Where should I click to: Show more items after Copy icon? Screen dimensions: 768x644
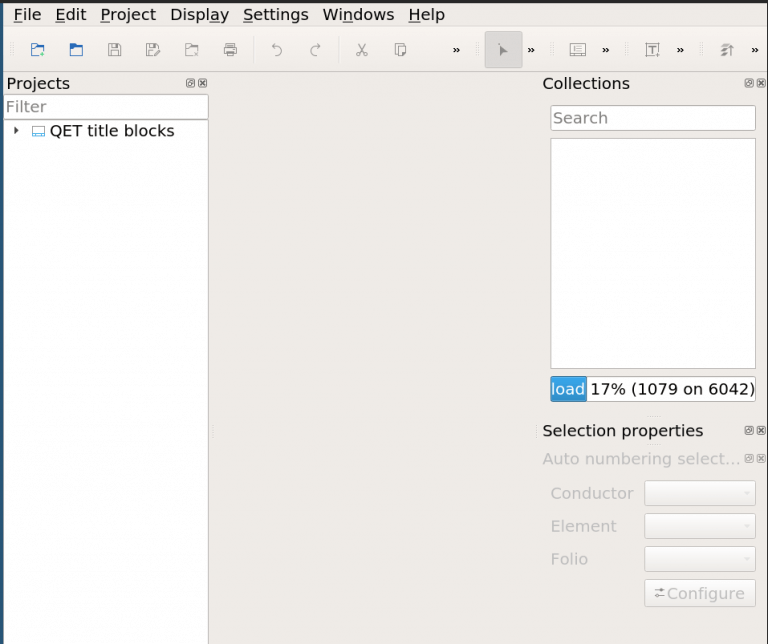pos(456,50)
